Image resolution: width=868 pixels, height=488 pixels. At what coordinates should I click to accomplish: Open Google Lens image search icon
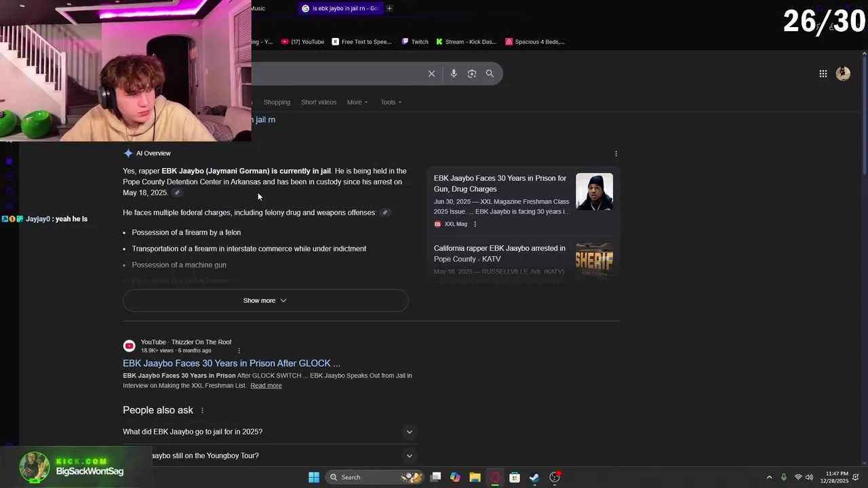pyautogui.click(x=472, y=74)
